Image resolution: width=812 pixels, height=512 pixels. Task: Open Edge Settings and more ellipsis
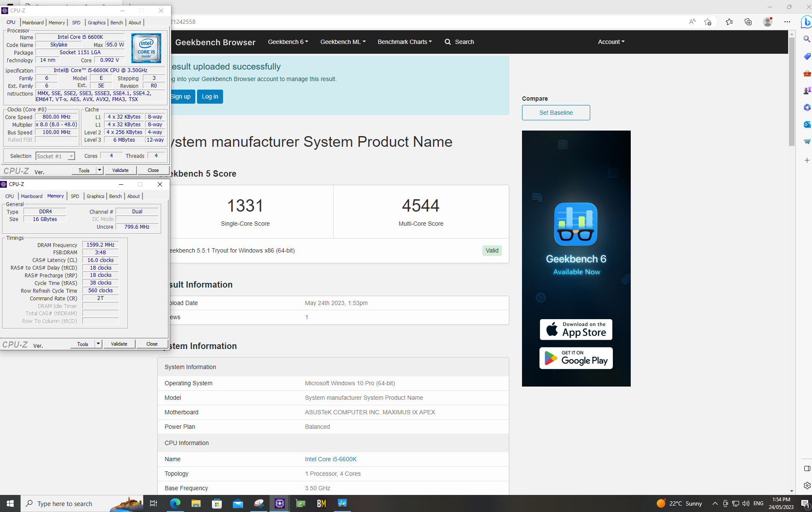coord(787,22)
